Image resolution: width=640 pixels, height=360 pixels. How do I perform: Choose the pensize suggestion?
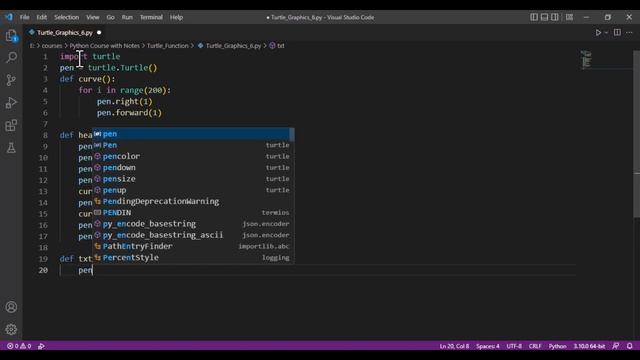[x=191, y=179]
